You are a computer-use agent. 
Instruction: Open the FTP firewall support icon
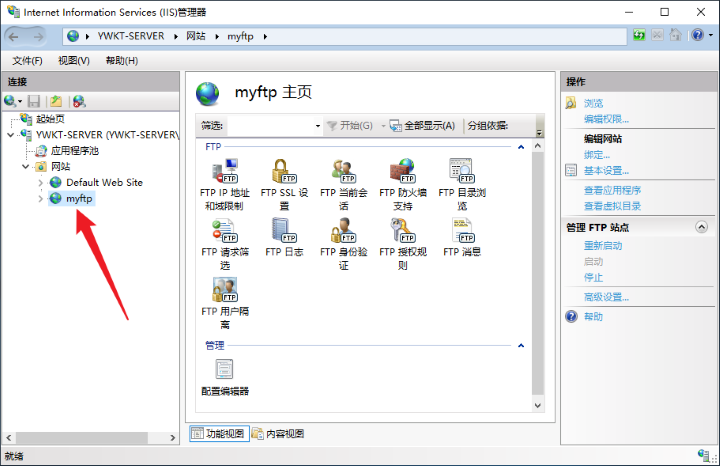[x=403, y=184]
